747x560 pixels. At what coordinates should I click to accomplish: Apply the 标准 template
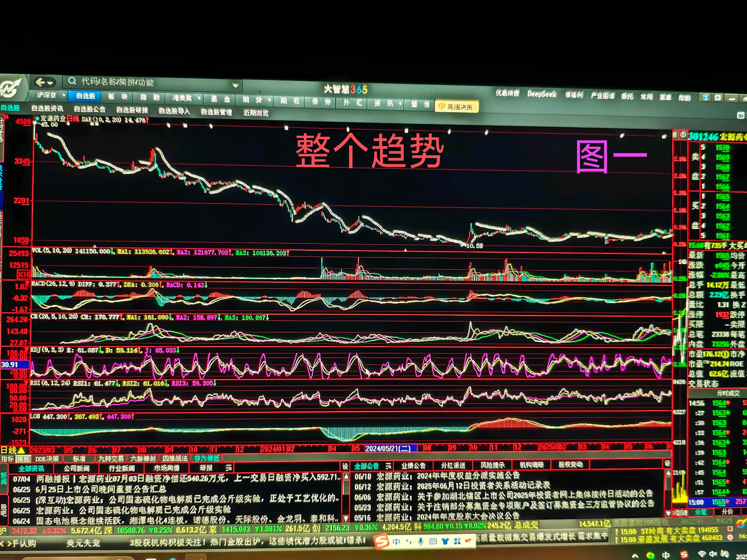79,459
